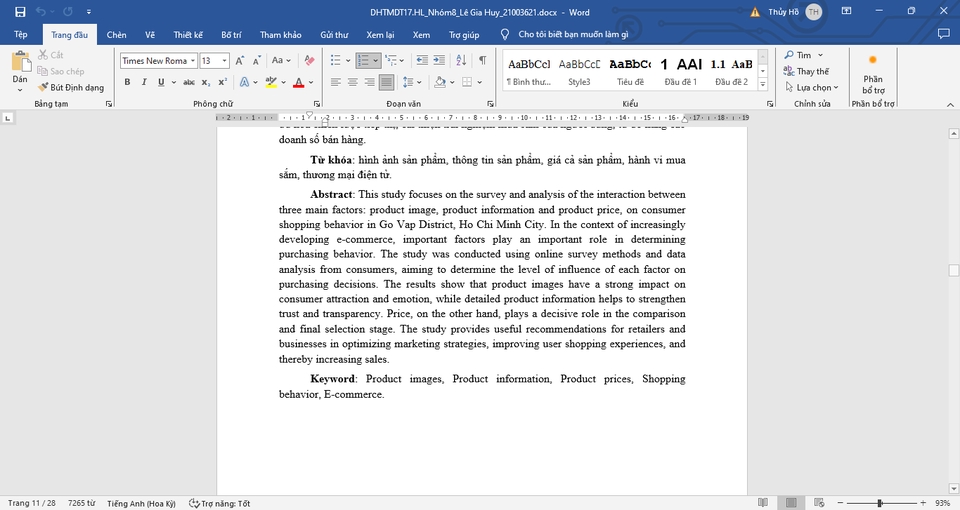
Task: Apply numbered list formatting
Action: [x=364, y=60]
